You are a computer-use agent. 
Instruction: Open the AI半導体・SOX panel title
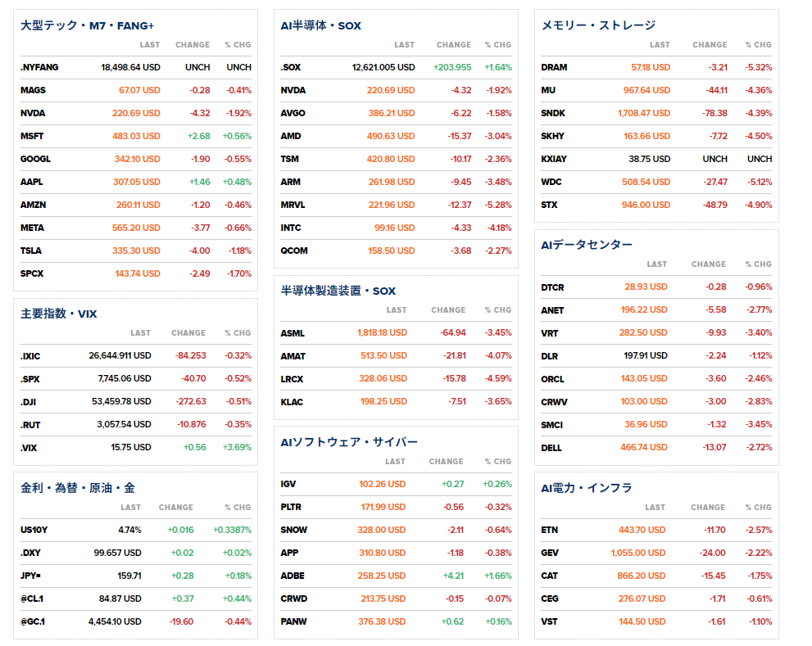tap(320, 25)
